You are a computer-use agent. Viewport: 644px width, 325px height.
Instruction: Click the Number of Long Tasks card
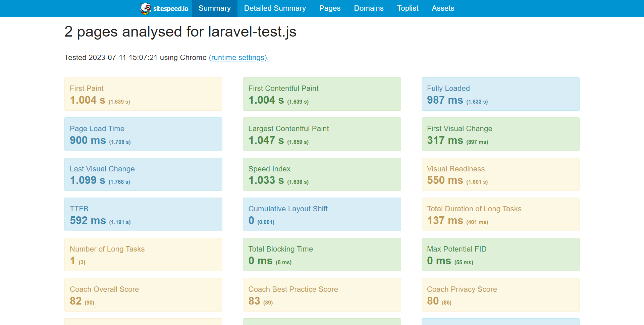[x=143, y=255]
